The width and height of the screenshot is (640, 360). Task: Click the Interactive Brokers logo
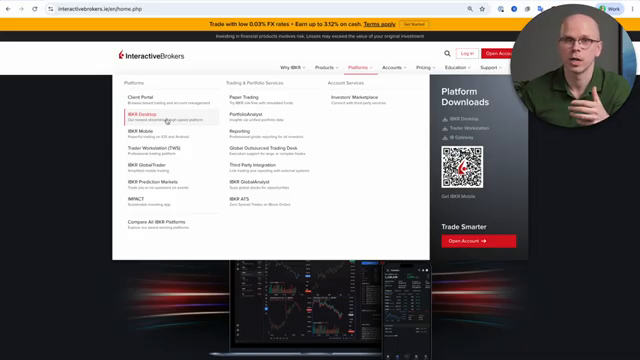[x=151, y=56]
